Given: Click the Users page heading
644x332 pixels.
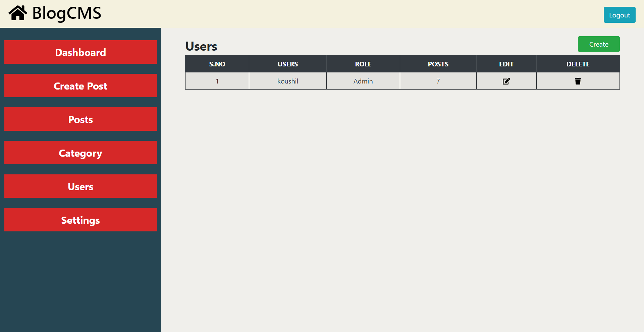Looking at the screenshot, I should pyautogui.click(x=201, y=46).
